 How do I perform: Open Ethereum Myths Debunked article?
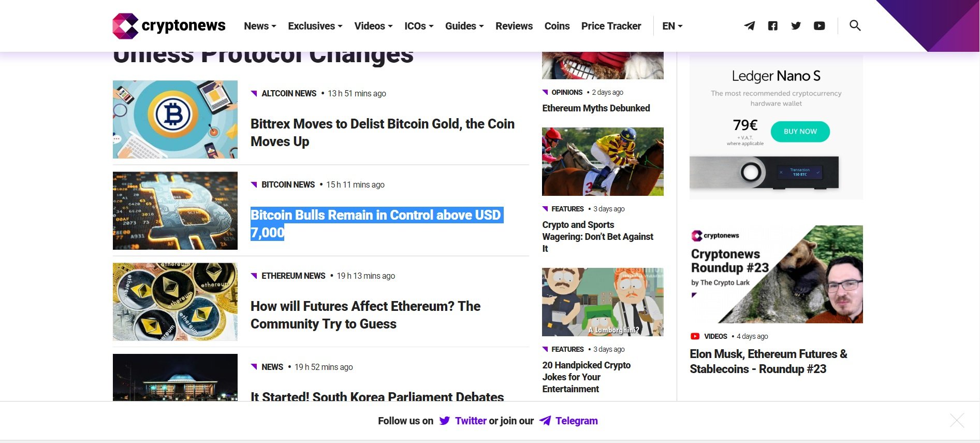596,108
